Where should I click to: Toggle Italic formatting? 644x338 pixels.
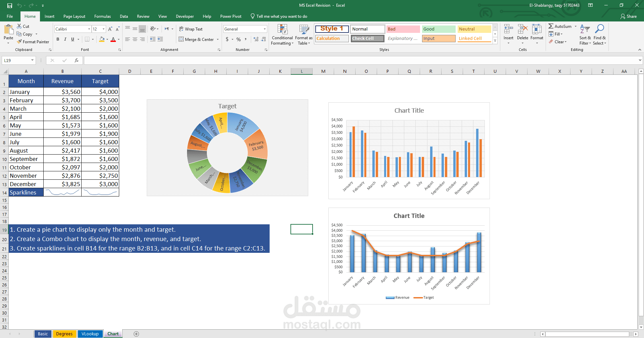tap(65, 39)
